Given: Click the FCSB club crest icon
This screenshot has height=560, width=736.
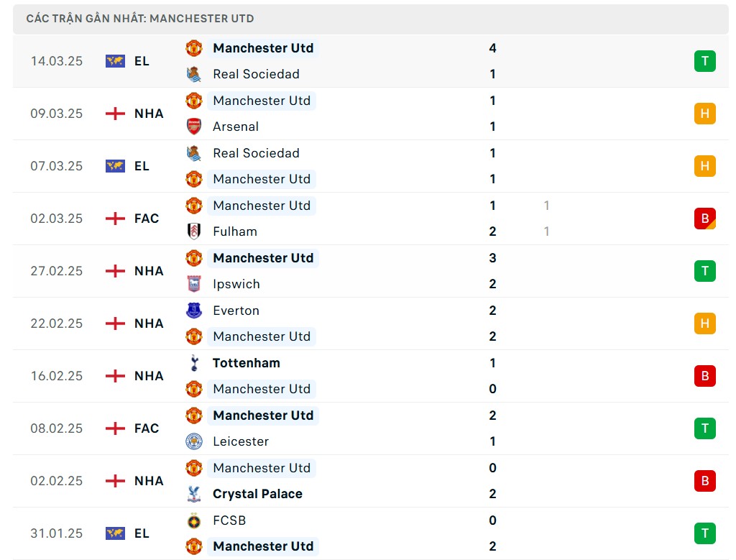Looking at the screenshot, I should click(x=194, y=520).
